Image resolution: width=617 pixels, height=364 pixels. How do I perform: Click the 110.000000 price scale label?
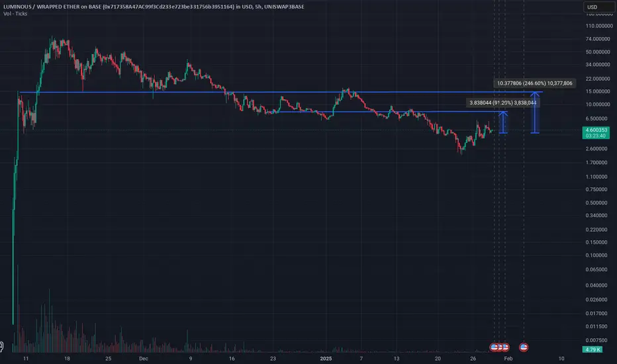tap(599, 26)
